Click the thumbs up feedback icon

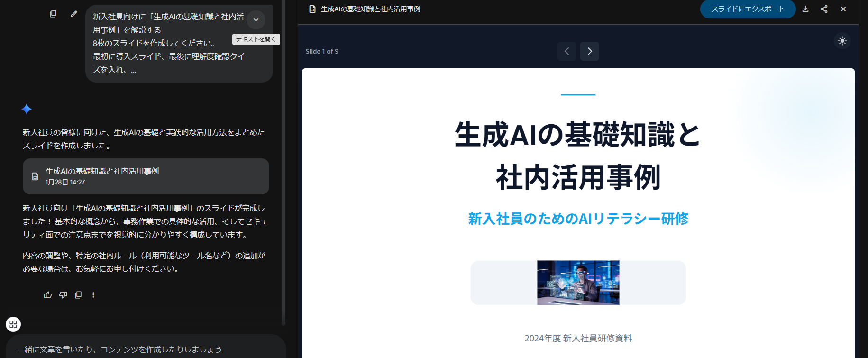48,295
